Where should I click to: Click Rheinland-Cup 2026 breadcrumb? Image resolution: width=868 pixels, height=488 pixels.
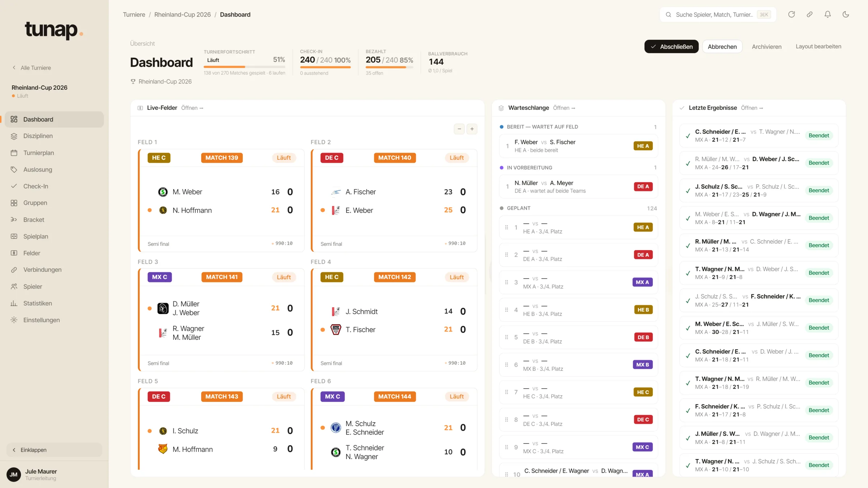[182, 14]
